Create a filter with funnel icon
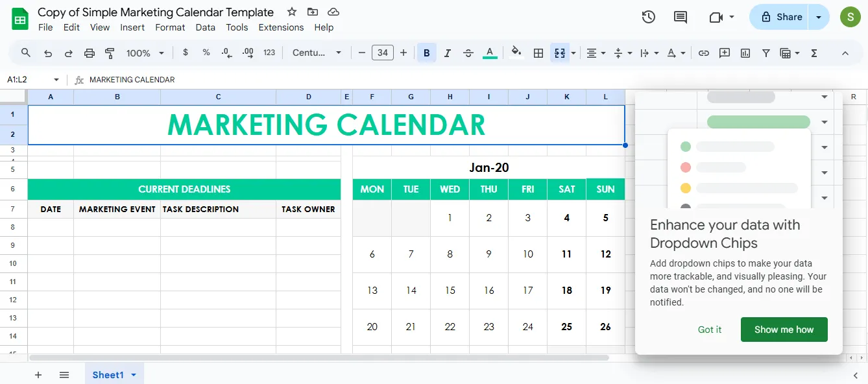Image resolution: width=868 pixels, height=384 pixels. (766, 53)
